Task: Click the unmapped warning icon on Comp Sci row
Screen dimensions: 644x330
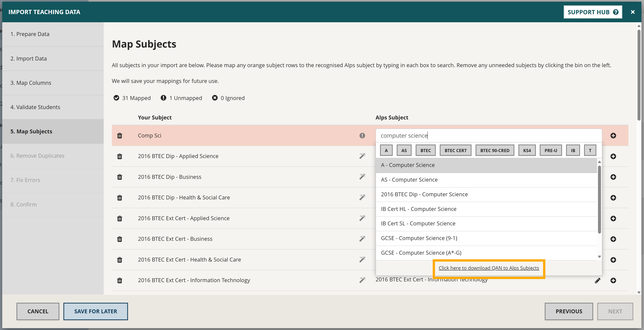Action: coord(362,135)
